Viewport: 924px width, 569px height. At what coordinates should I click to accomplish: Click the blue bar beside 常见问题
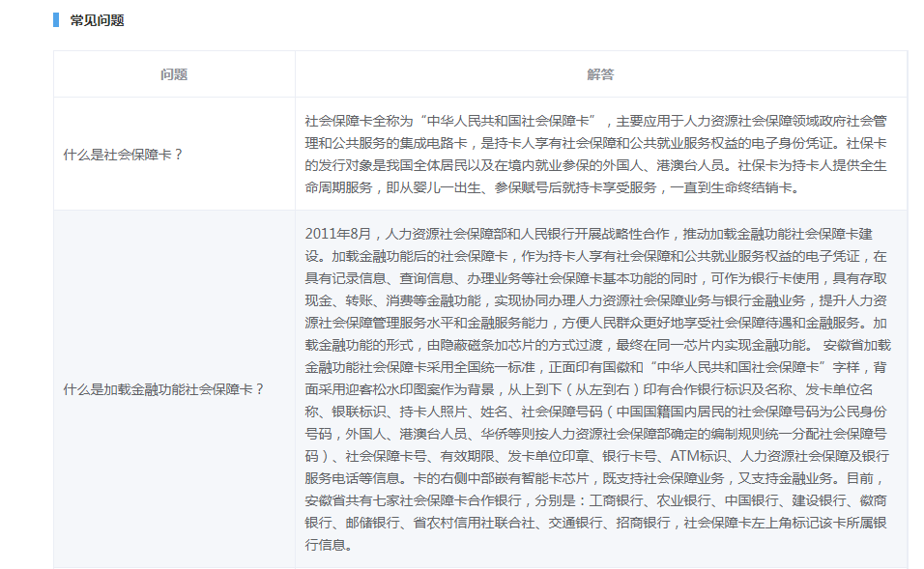point(56,20)
